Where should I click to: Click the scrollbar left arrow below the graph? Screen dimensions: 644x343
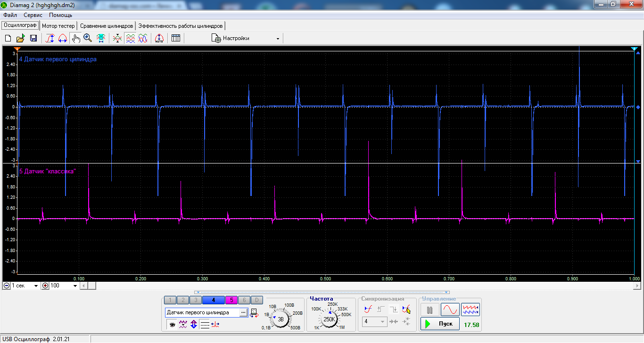[x=83, y=286]
